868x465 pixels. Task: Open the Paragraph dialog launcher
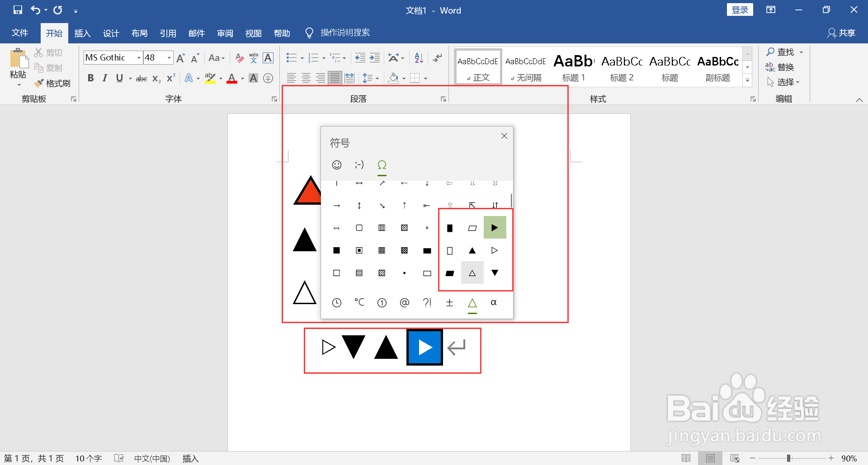443,99
